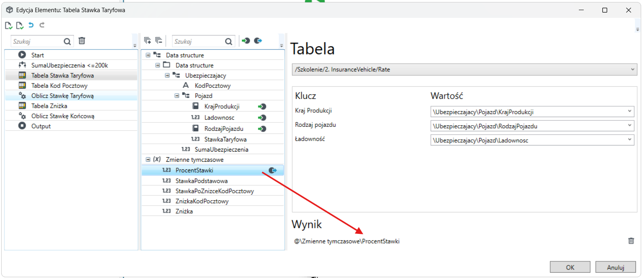Select the SumaUbezpieczenia <=200k step
Image resolution: width=644 pixels, height=278 pixels.
[71, 65]
